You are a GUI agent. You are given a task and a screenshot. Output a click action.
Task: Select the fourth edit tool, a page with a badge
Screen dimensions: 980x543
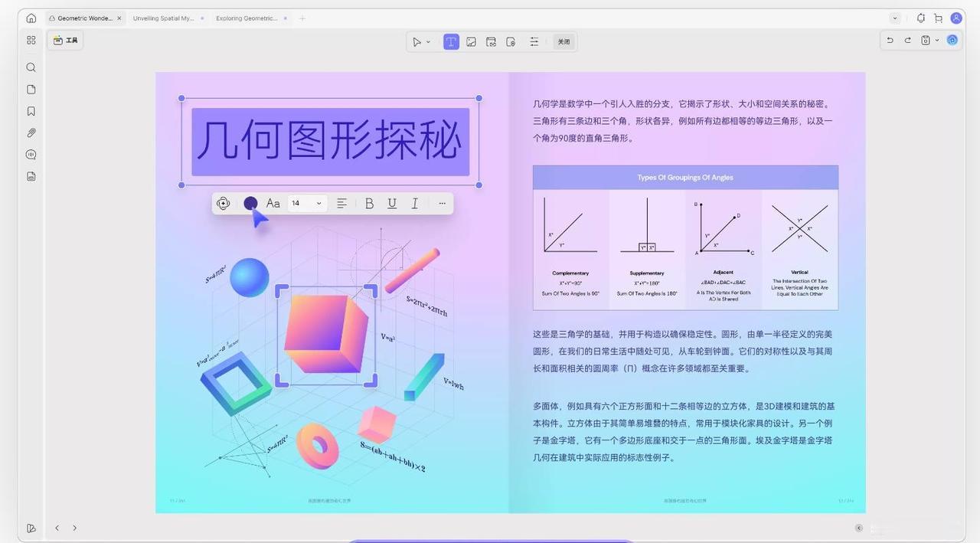[x=511, y=42]
